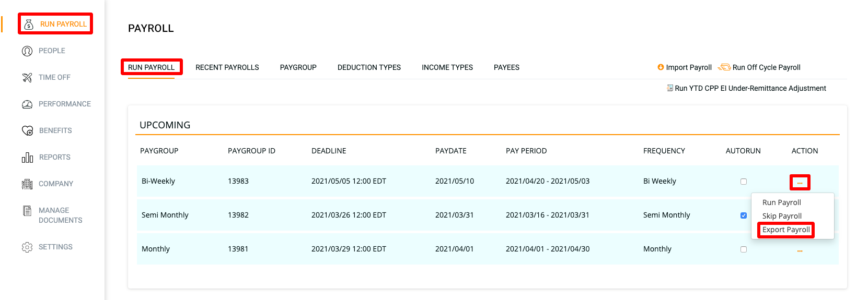The width and height of the screenshot is (868, 300).
Task: Click pay period 2021/04/20 - 2021/05/03
Action: (x=548, y=181)
